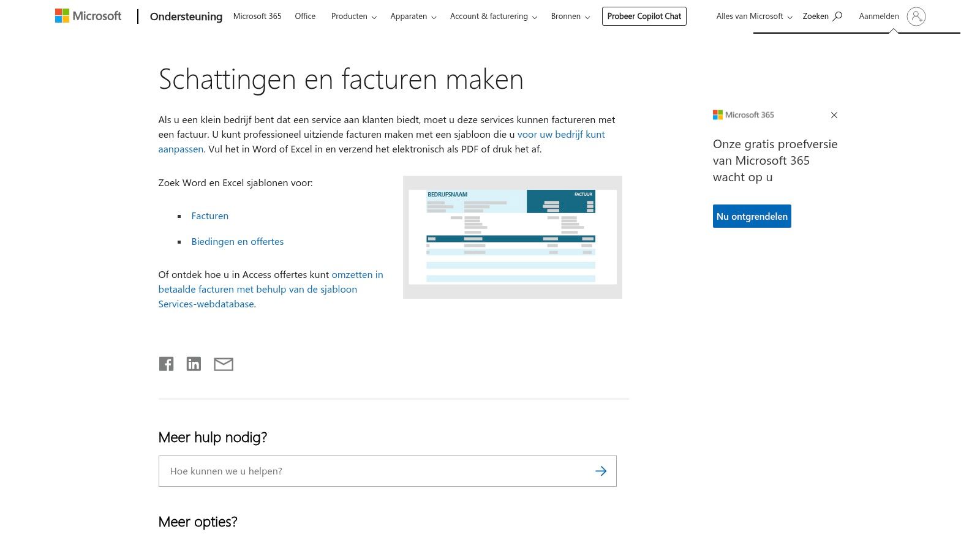Viewport: 980px width, 551px height.
Task: Open the Apparaten dropdown
Action: [x=409, y=16]
